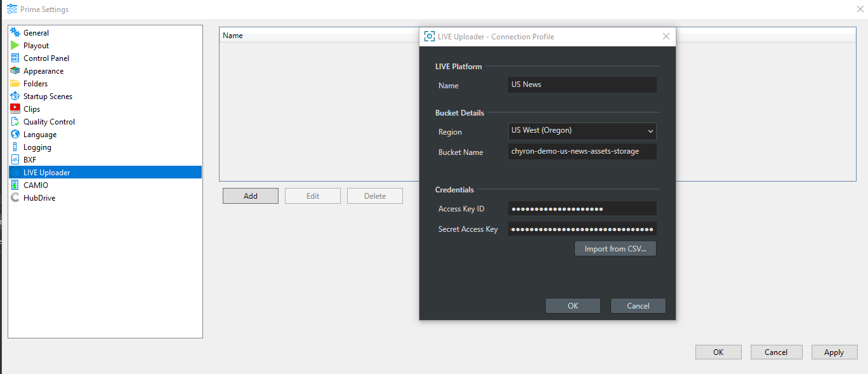Open the Logging settings page

coord(37,147)
